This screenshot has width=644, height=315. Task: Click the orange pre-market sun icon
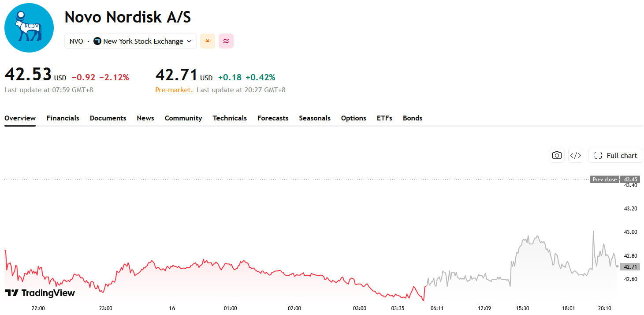(x=208, y=41)
